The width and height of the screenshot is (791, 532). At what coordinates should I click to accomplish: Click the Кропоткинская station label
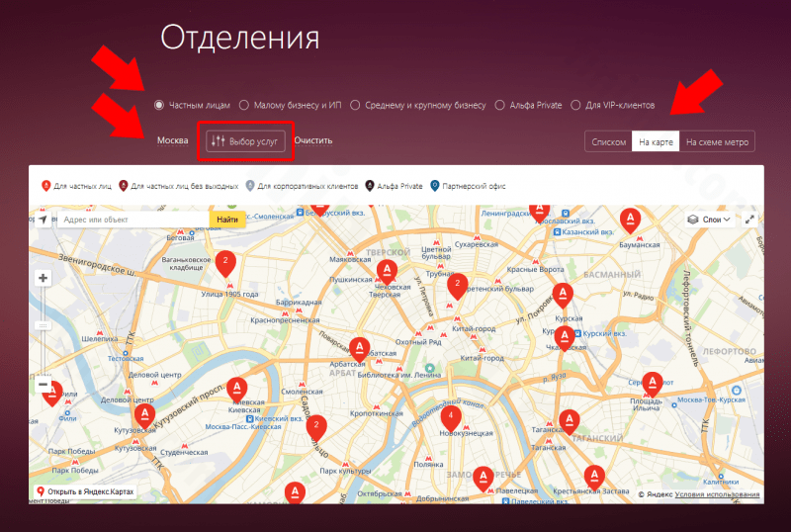click(x=377, y=413)
